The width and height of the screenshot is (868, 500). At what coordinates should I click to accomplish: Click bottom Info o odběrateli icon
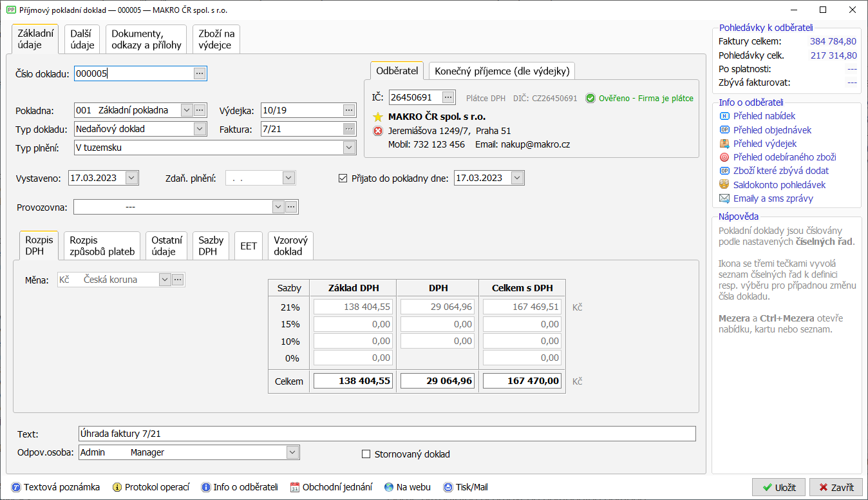(206, 487)
